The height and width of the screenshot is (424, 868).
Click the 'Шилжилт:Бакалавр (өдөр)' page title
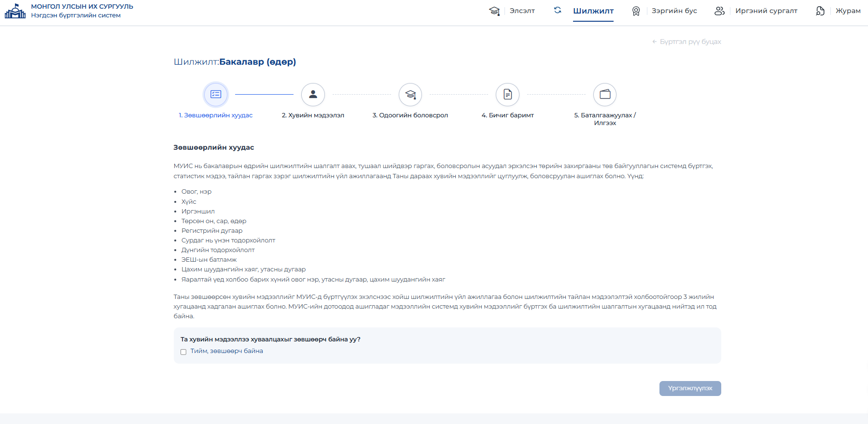(x=235, y=62)
